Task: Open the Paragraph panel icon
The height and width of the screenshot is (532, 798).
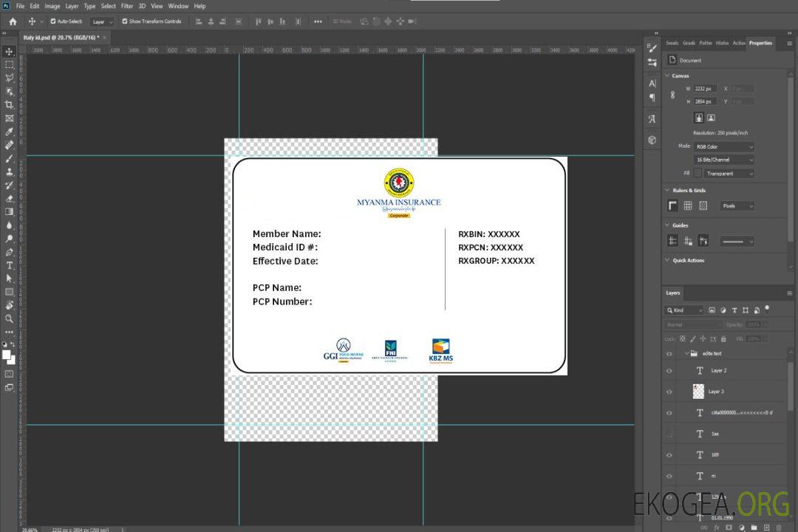Action: coord(652,98)
